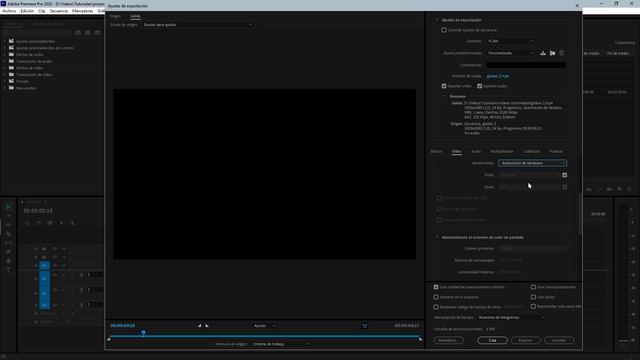Select the Track Select Forward tool

[8, 216]
